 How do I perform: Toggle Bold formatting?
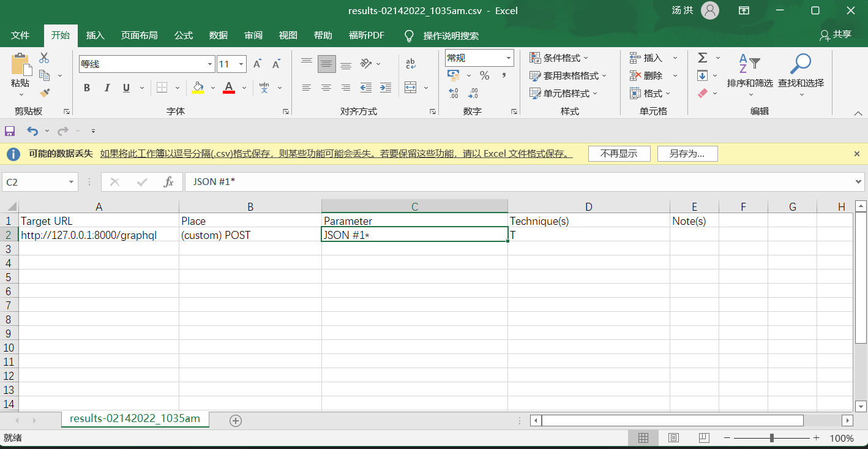[87, 88]
